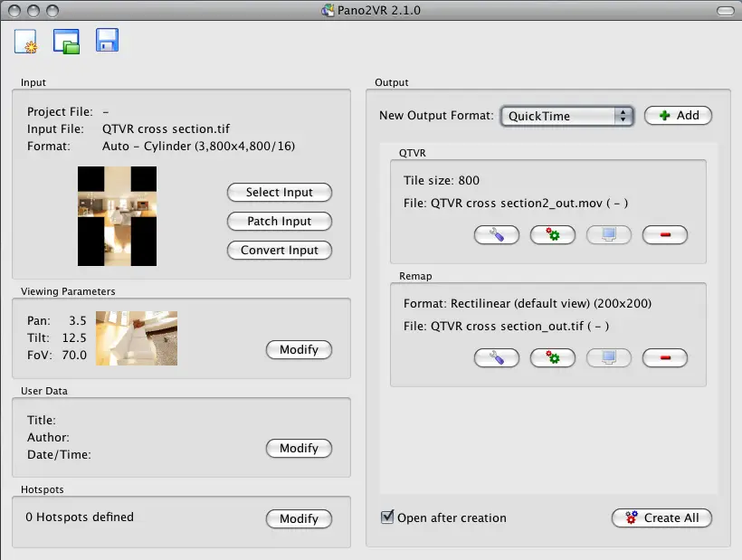Screen dimensions: 742x560
Task: Click the 'Date/Time:' label in User Data
Action: pos(59,454)
